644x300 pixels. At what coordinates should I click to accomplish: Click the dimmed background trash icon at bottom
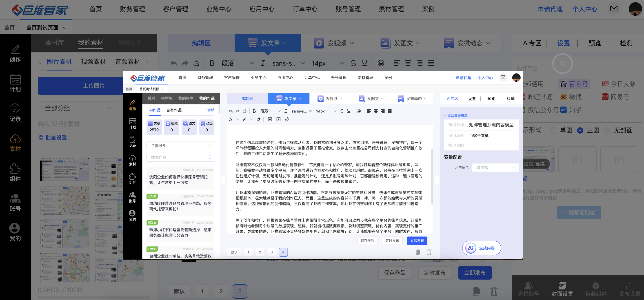pyautogui.click(x=494, y=291)
